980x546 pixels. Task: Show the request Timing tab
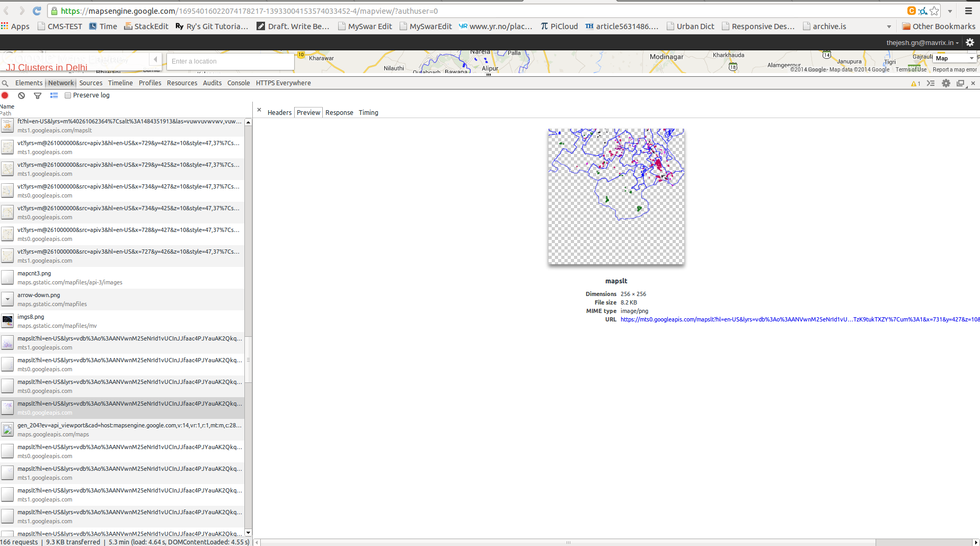(368, 113)
